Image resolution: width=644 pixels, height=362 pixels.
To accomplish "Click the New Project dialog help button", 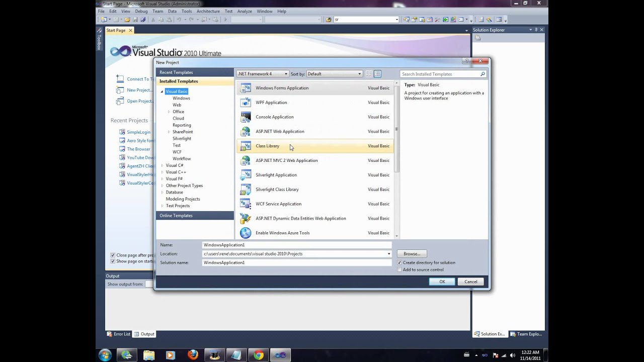I will coord(466,61).
